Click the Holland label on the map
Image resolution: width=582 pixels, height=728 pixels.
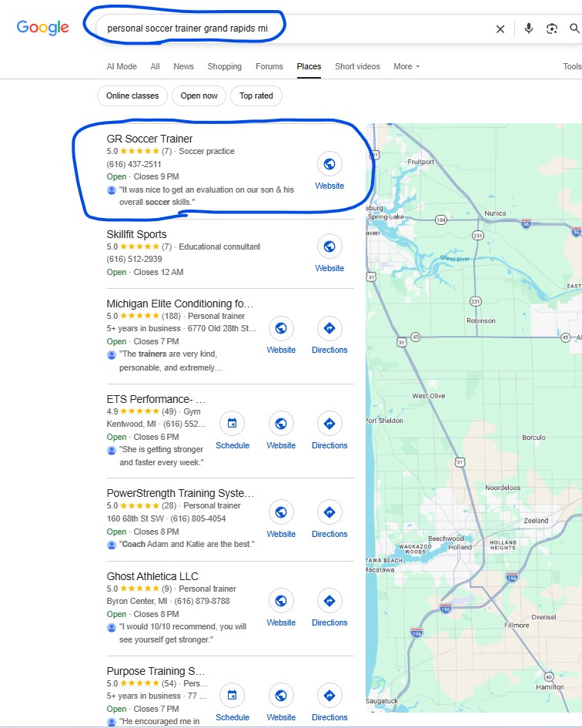pos(460,547)
